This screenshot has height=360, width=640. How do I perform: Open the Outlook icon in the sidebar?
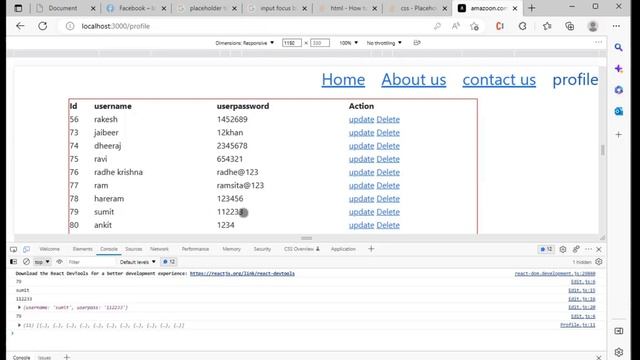click(x=619, y=111)
